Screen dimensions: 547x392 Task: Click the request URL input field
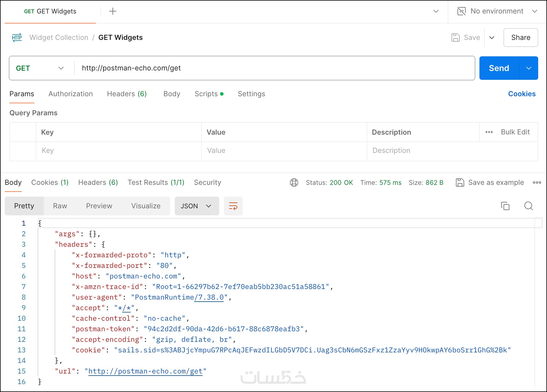coord(273,68)
